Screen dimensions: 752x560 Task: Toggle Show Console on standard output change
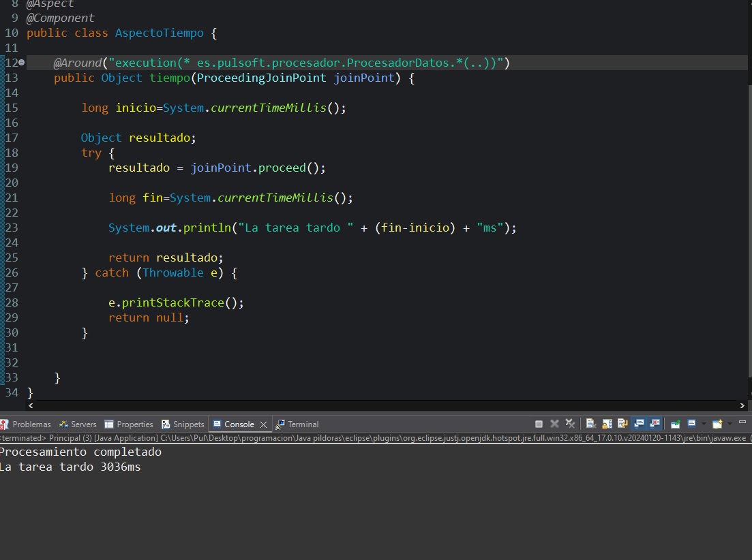pos(640,424)
